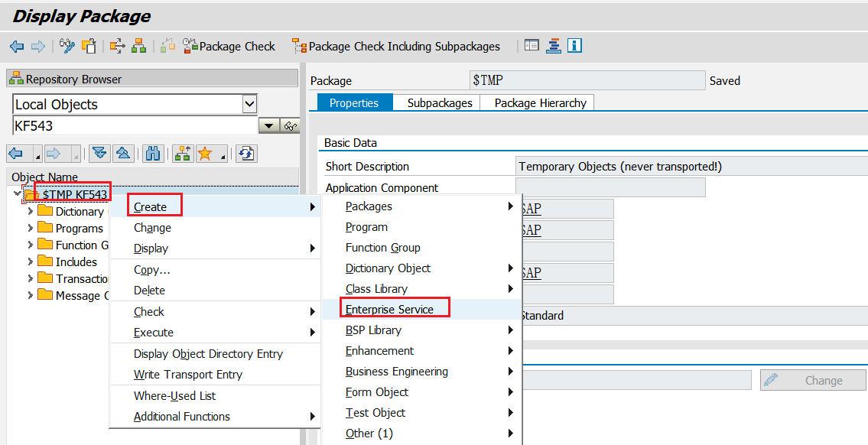Click the star favorites icon
Image resolution: width=868 pixels, height=445 pixels.
click(x=204, y=154)
